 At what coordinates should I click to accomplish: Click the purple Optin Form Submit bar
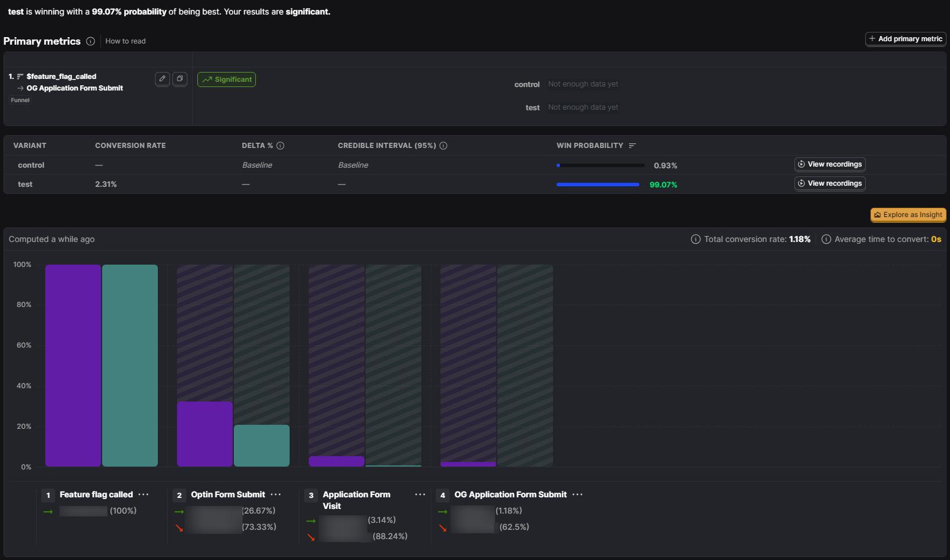pos(205,434)
